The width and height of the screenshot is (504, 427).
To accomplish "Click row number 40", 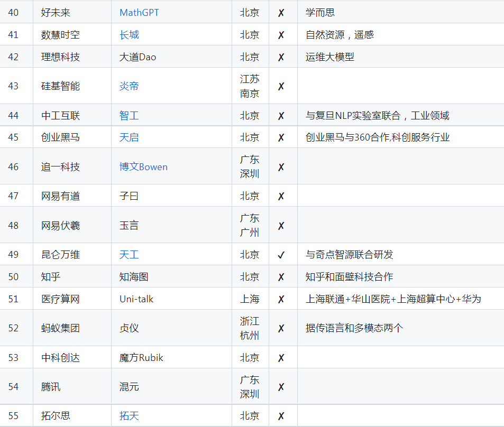I will [x=13, y=13].
